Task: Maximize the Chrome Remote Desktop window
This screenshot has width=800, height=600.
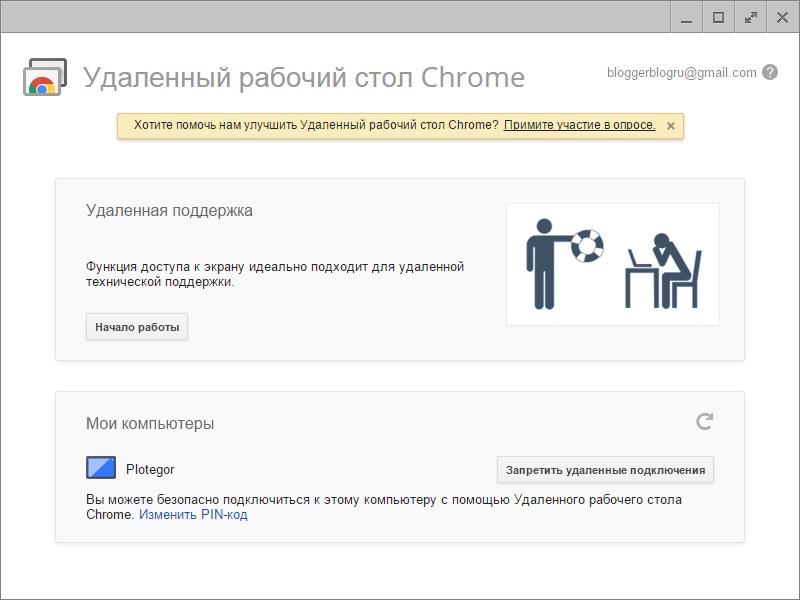Action: pyautogui.click(x=718, y=18)
